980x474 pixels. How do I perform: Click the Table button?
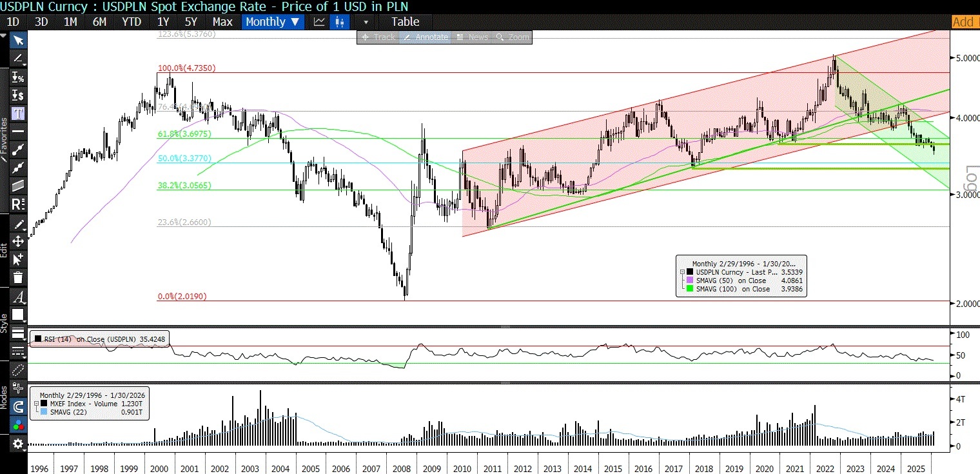405,22
